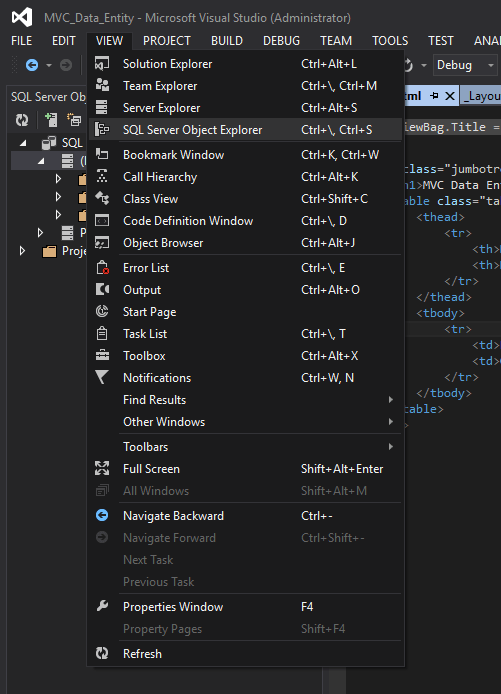
Task: Toggle pin on the open document tab
Action: [435, 96]
